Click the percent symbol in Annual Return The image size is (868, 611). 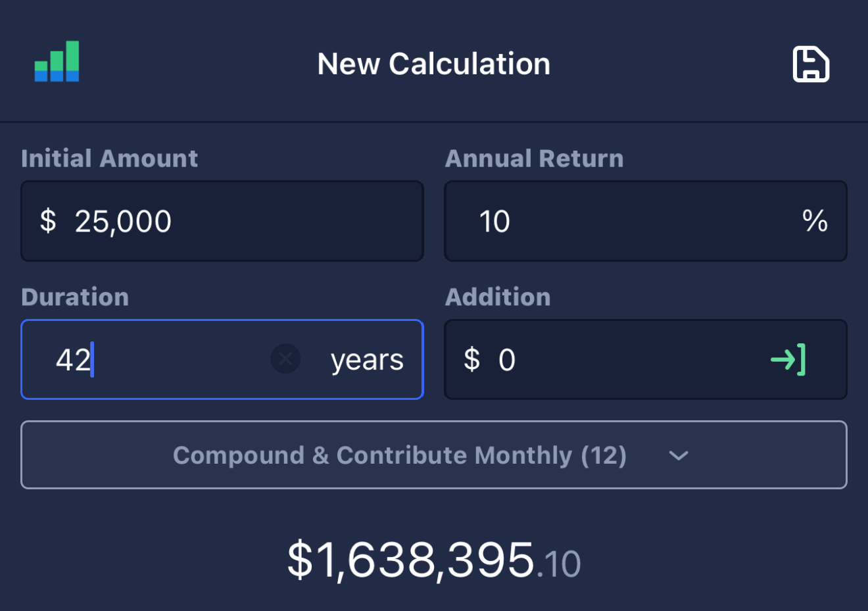coord(815,220)
